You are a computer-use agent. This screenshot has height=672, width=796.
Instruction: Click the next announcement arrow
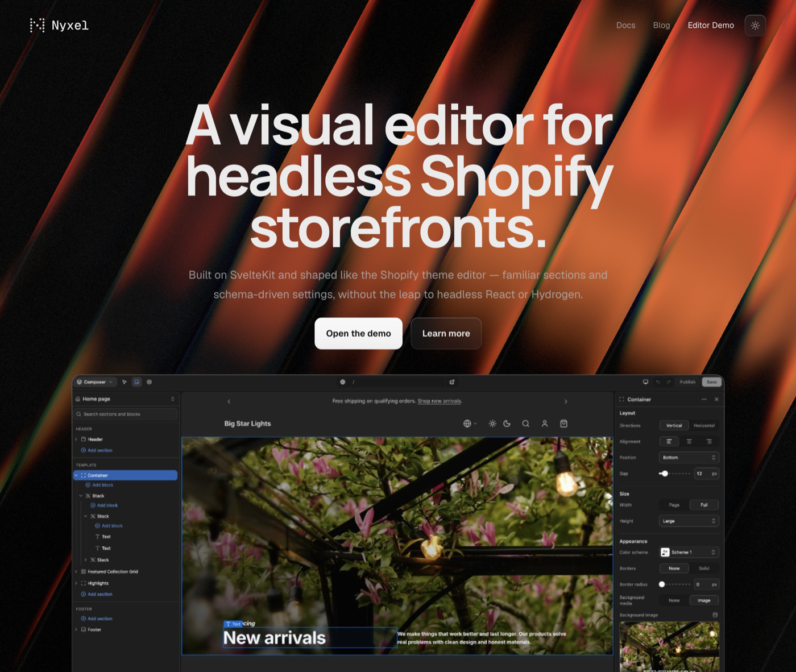566,401
